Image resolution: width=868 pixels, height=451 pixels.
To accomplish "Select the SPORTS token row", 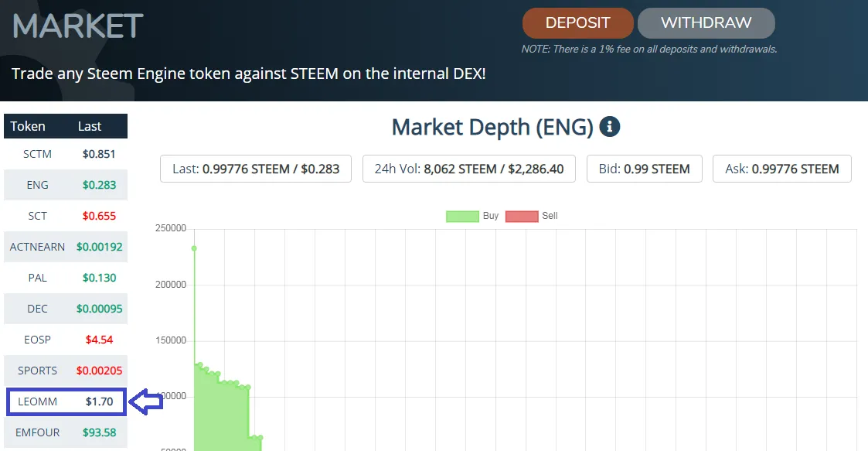I will point(66,371).
